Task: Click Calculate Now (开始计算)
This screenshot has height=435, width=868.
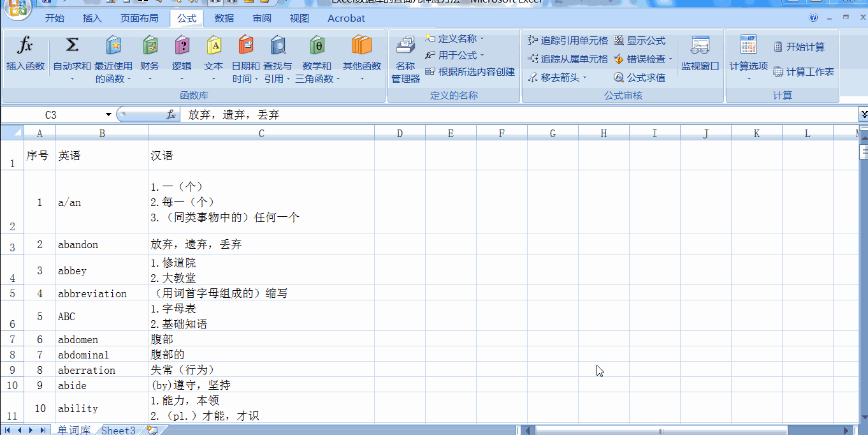Action: [x=799, y=47]
